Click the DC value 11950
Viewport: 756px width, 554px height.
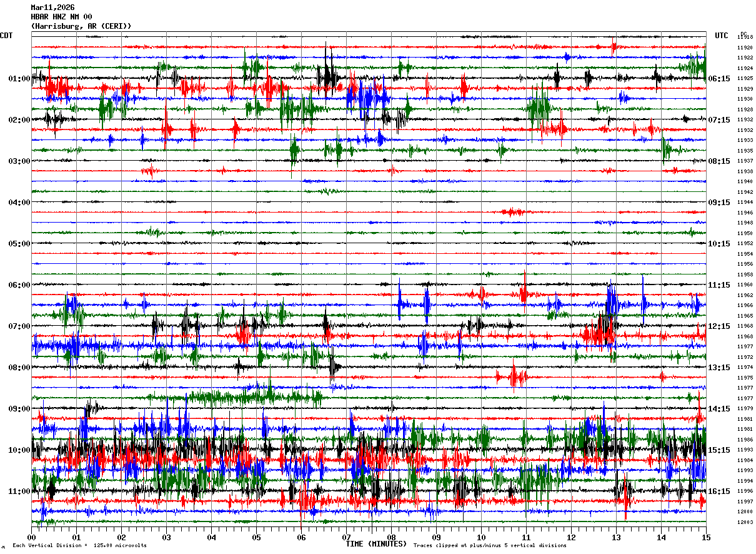click(745, 233)
